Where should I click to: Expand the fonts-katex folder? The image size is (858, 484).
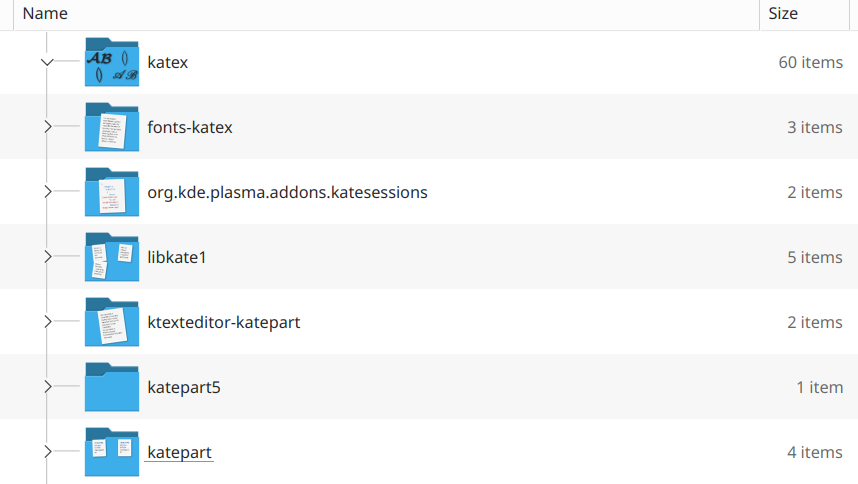pyautogui.click(x=47, y=127)
